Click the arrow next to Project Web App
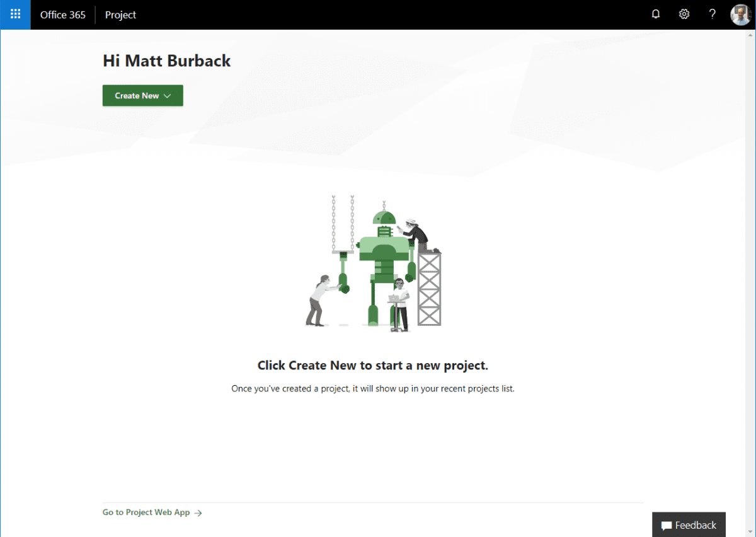Viewport: 756px width, 537px height. tap(198, 512)
